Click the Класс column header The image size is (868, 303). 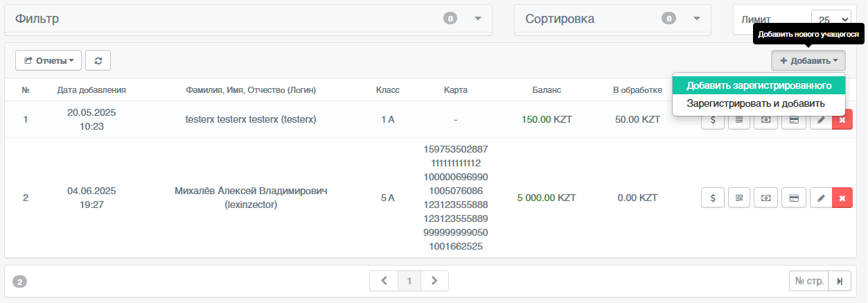point(388,90)
